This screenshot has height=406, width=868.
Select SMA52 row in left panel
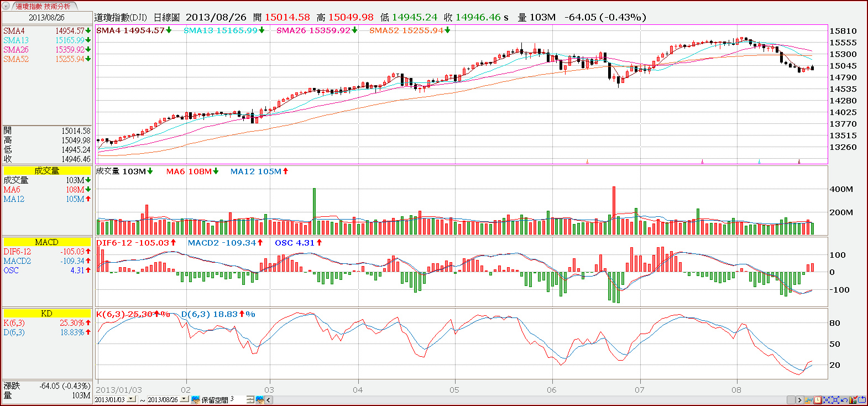click(x=46, y=59)
